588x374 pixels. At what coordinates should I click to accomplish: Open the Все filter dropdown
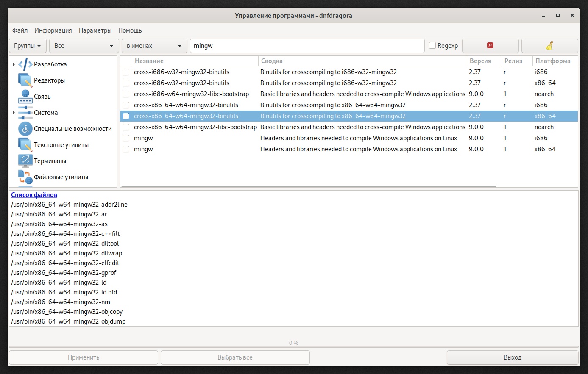[84, 46]
